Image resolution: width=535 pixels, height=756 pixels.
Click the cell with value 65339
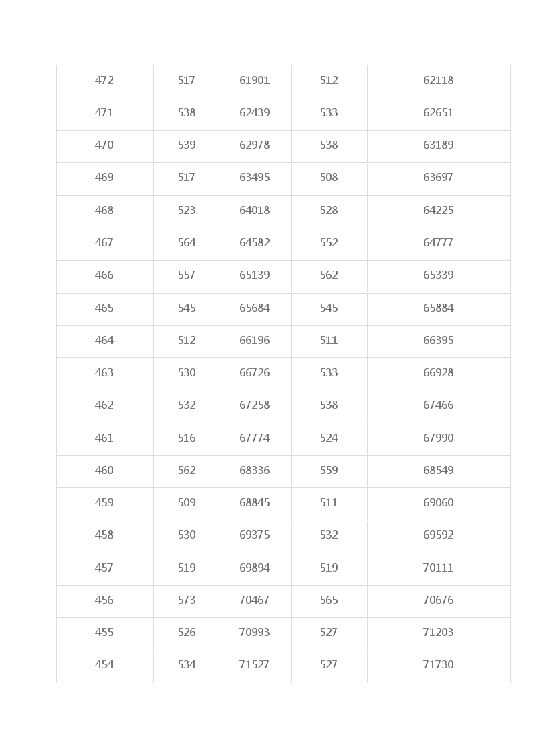coord(439,276)
